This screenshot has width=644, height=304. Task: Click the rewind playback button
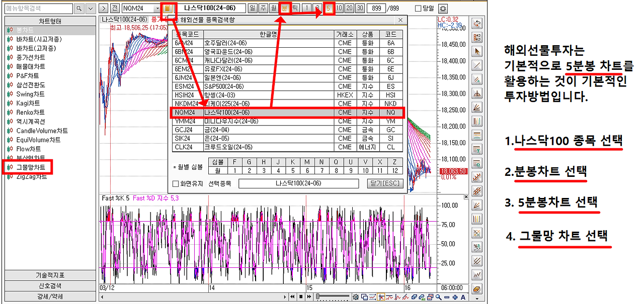(292, 297)
